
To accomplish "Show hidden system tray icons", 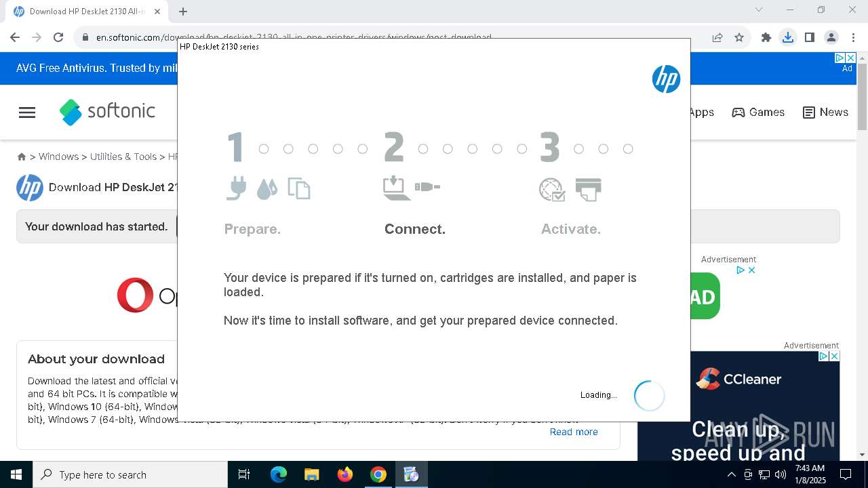I will click(731, 474).
